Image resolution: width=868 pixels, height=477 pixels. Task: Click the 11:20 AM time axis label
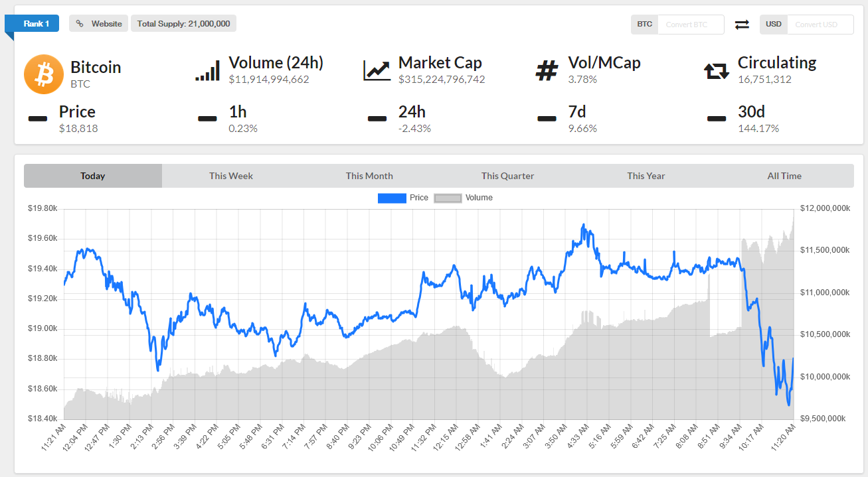pyautogui.click(x=783, y=439)
